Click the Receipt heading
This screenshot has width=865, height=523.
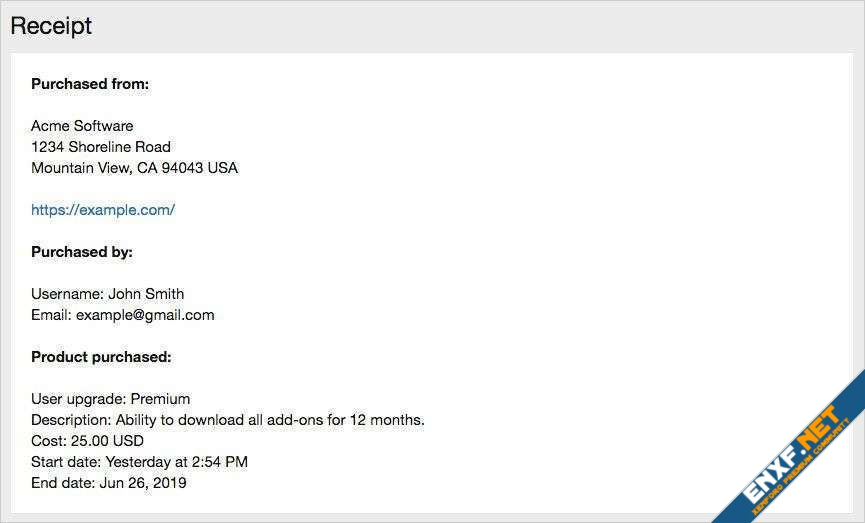coord(51,26)
